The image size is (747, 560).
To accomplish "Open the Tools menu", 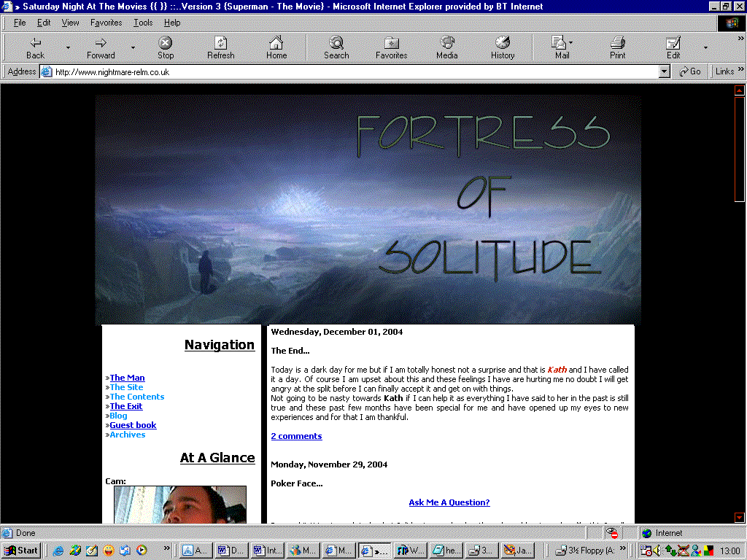I will pos(143,23).
